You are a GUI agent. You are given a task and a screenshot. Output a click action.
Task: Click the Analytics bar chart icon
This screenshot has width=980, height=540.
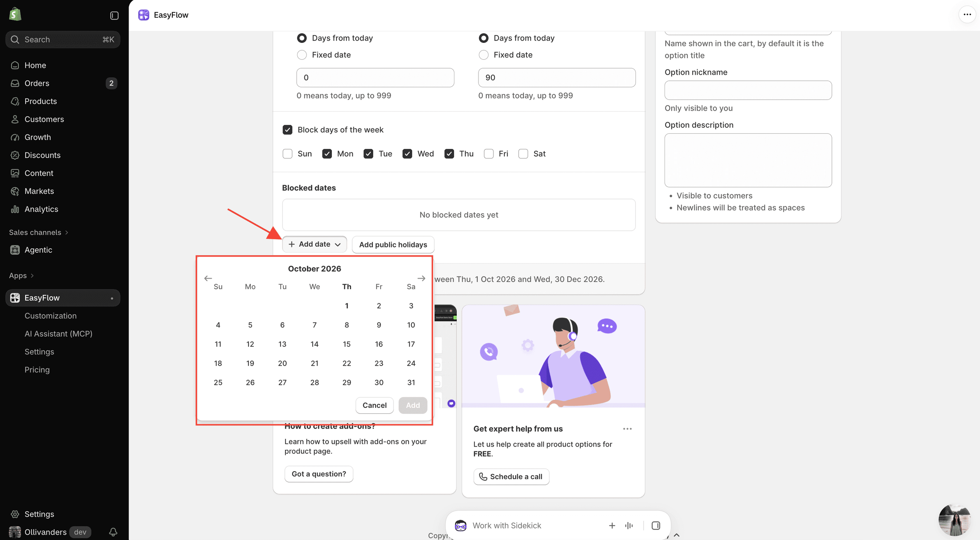tap(15, 209)
